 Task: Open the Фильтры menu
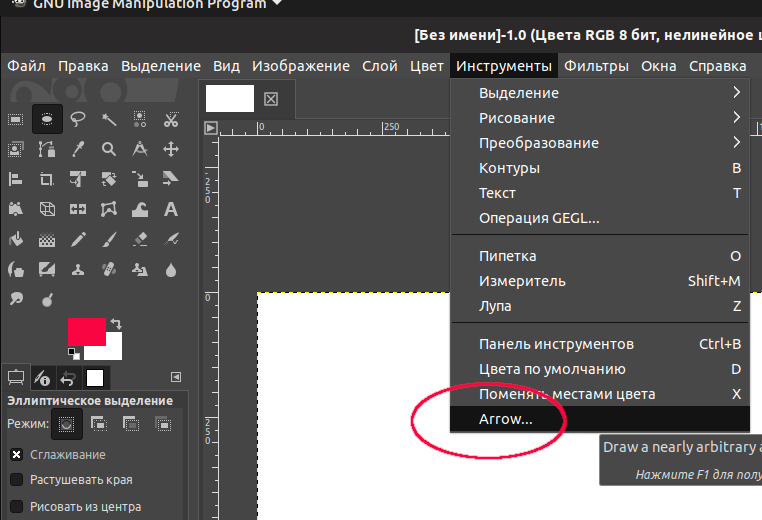point(596,66)
